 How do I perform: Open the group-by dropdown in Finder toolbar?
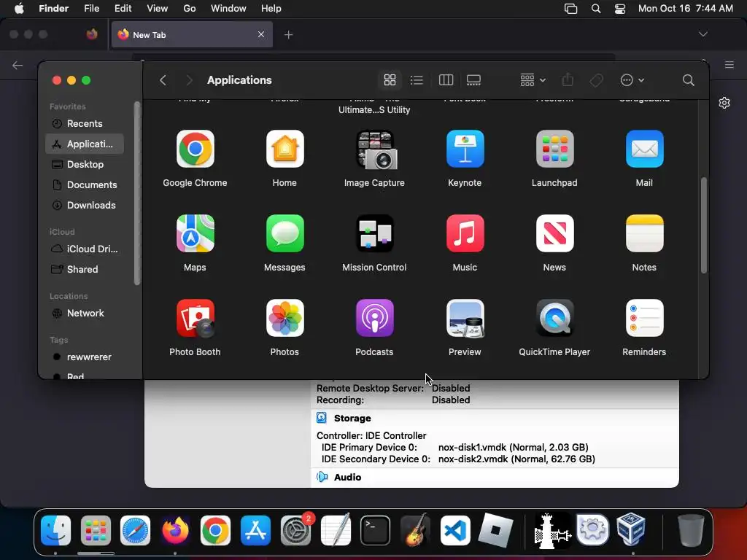(x=533, y=80)
